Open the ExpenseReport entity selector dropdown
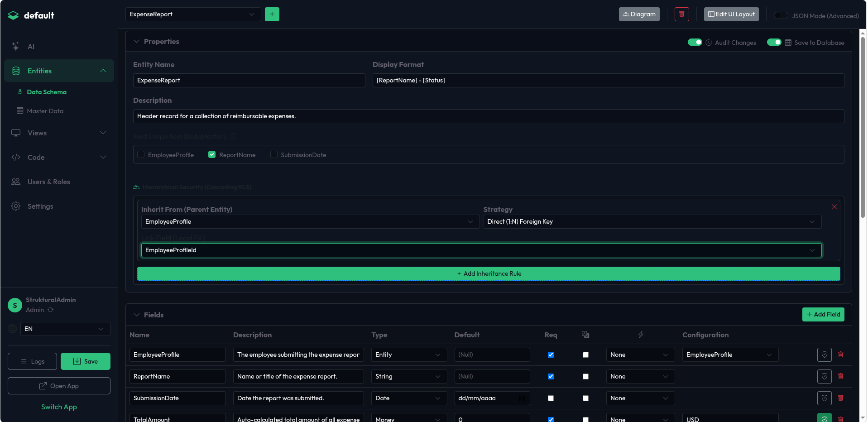 tap(193, 14)
